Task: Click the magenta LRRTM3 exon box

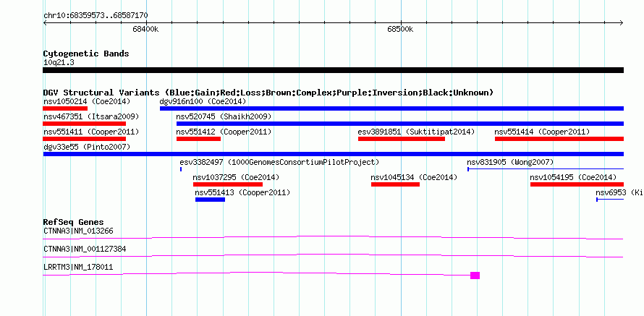Action: tap(475, 276)
